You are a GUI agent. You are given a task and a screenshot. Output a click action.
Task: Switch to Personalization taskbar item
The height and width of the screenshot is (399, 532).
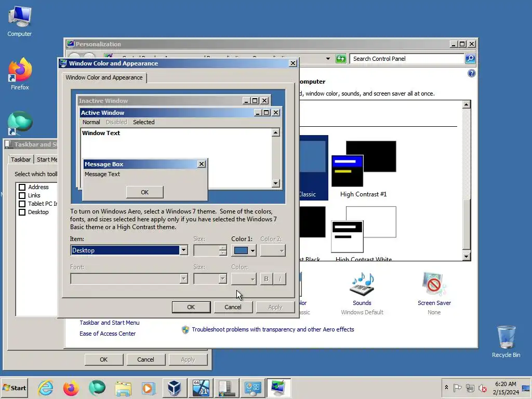278,388
